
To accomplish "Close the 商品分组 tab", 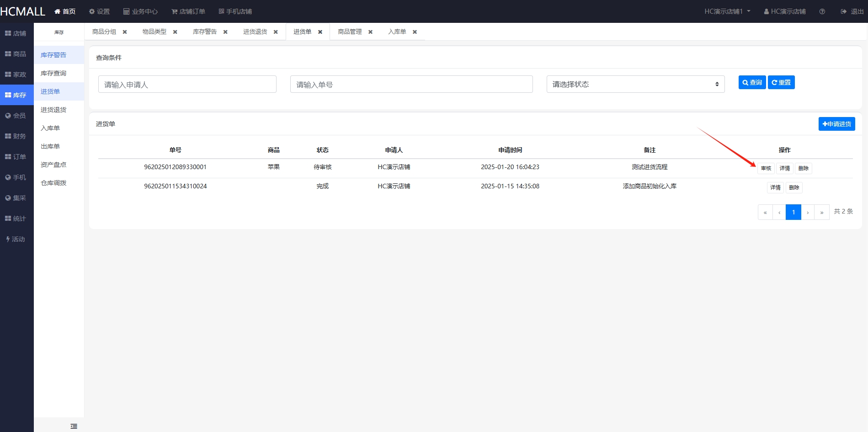I will click(x=125, y=32).
